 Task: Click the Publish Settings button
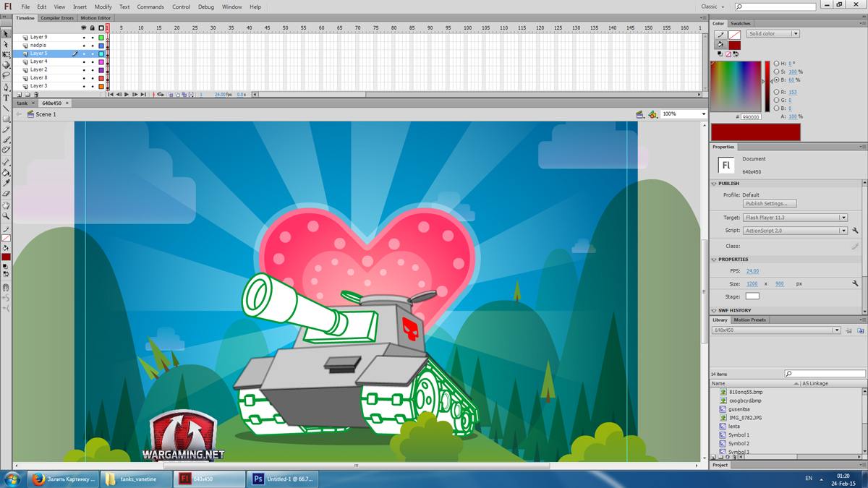pos(770,204)
